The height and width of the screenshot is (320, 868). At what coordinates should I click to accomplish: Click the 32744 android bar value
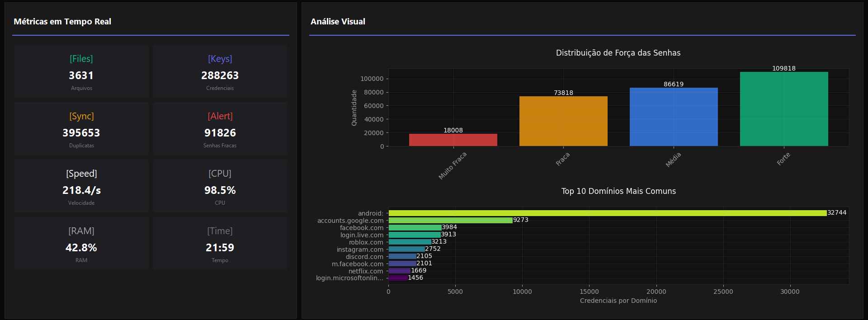pos(837,212)
